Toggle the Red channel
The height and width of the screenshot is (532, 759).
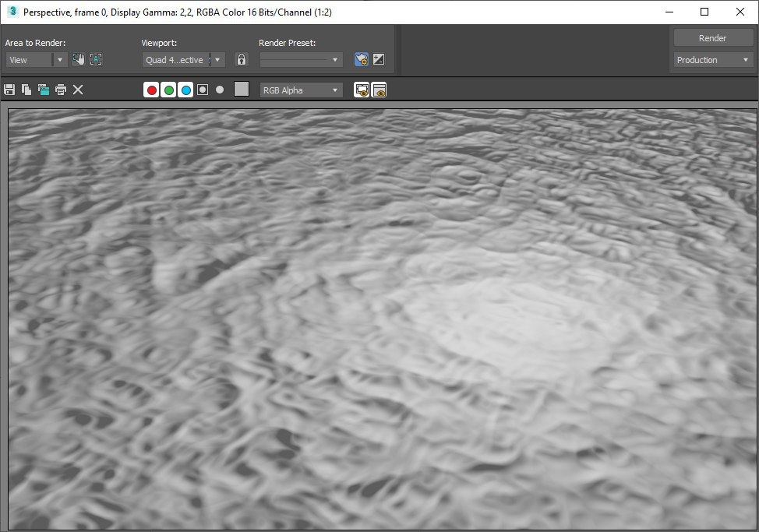click(151, 90)
